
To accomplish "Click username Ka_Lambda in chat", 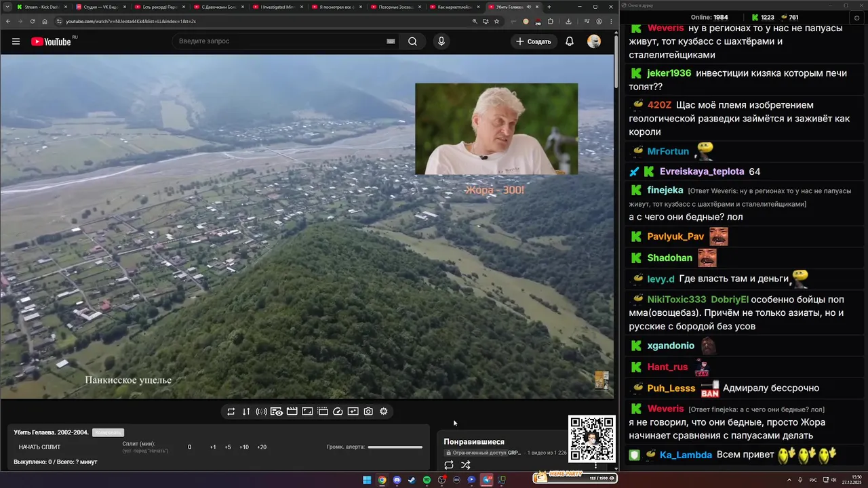I will tap(686, 455).
